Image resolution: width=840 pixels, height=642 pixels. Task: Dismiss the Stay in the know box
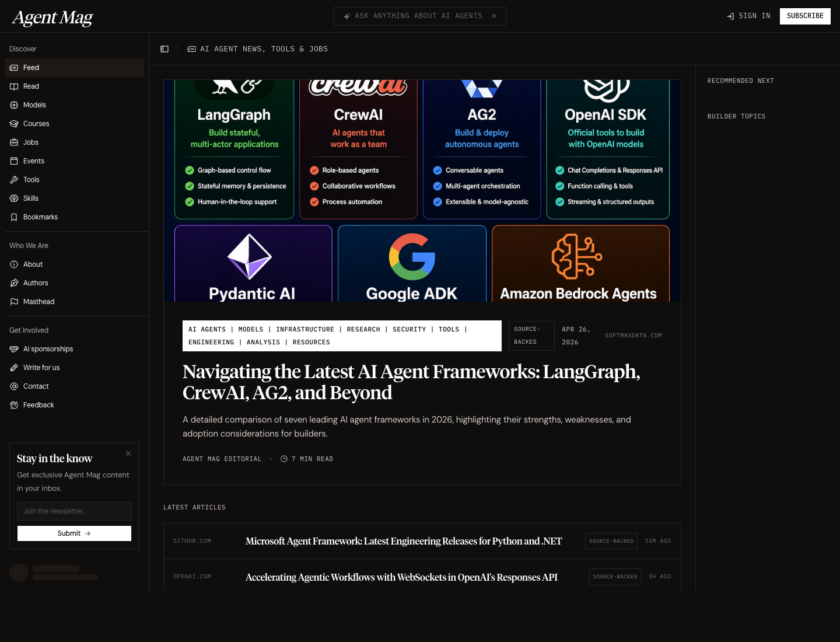point(128,453)
